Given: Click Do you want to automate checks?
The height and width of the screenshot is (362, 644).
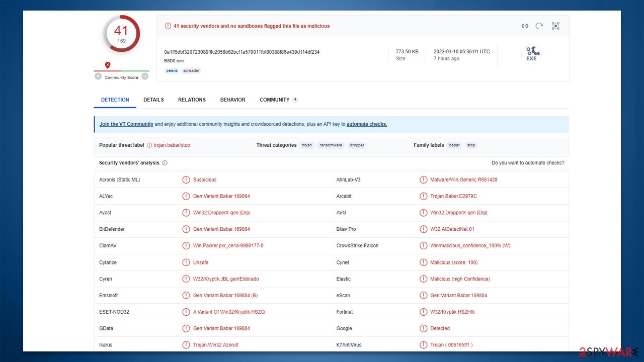Looking at the screenshot, I should coord(528,163).
